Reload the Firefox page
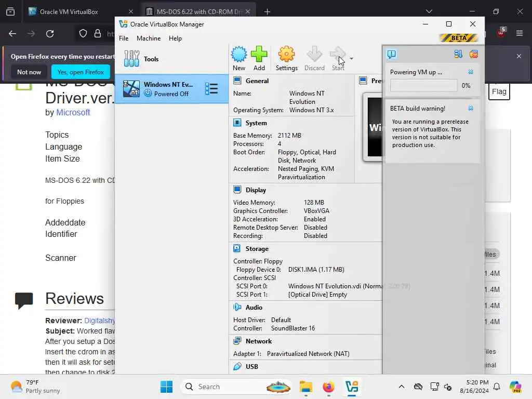This screenshot has height=399, width=532. 50,34
